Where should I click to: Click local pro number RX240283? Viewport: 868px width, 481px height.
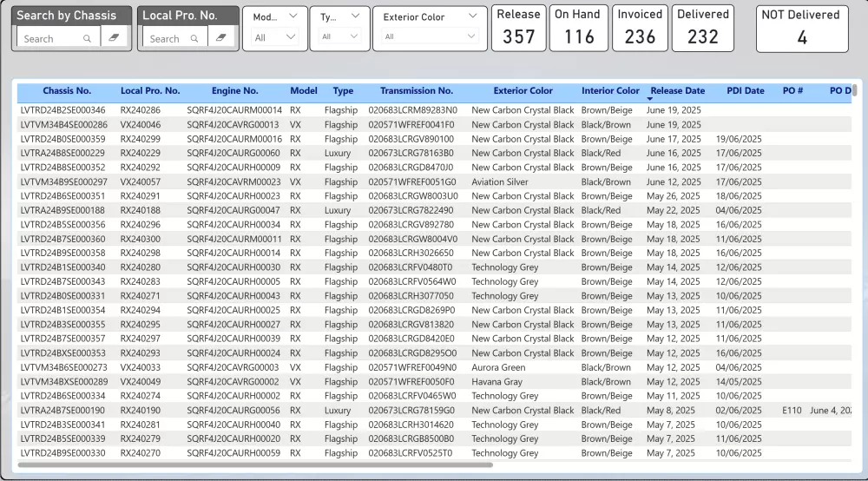pos(140,281)
